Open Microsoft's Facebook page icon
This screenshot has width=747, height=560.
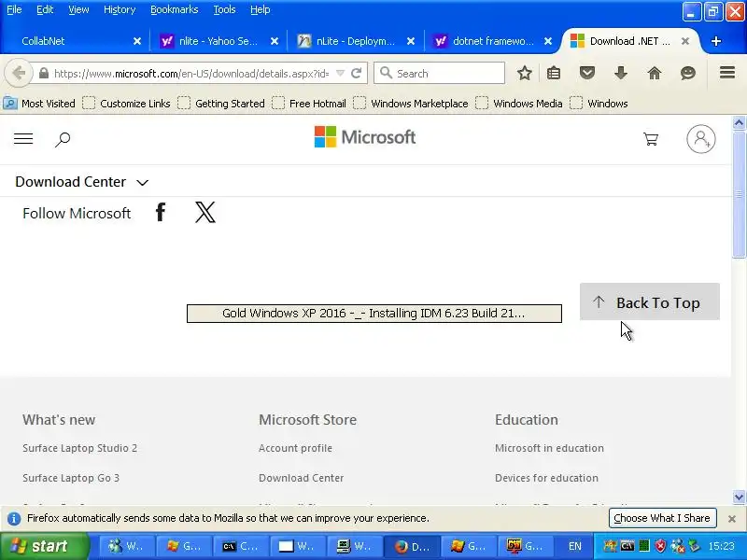(161, 212)
